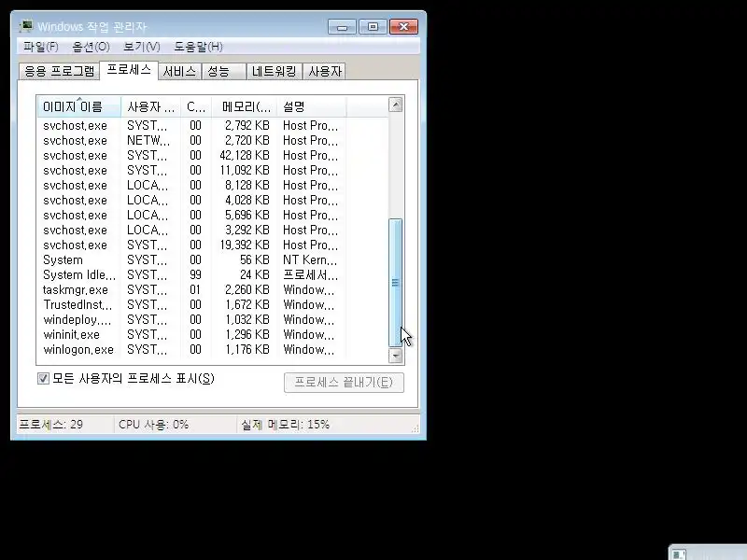Switch to the 사용자 tab
The width and height of the screenshot is (747, 560).
coord(325,72)
